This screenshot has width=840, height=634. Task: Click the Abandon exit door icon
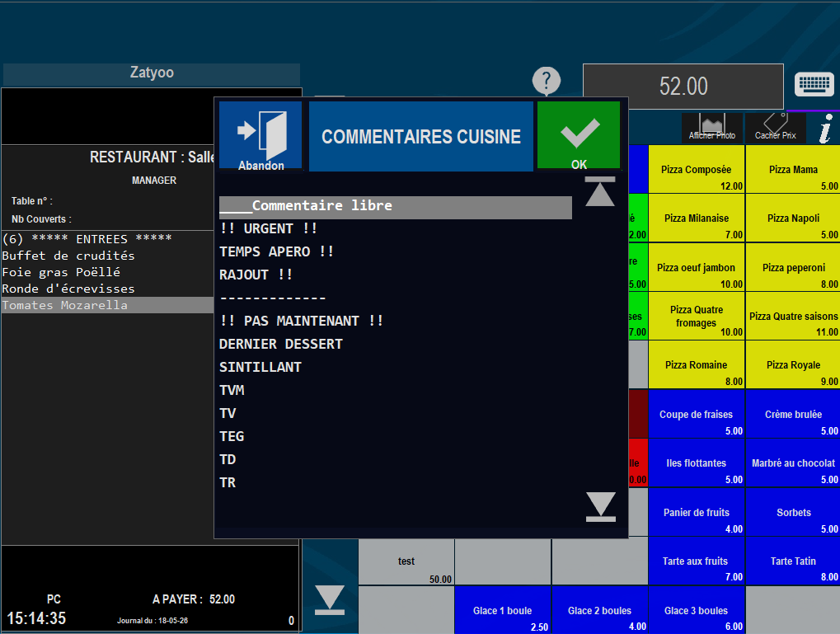(260, 136)
